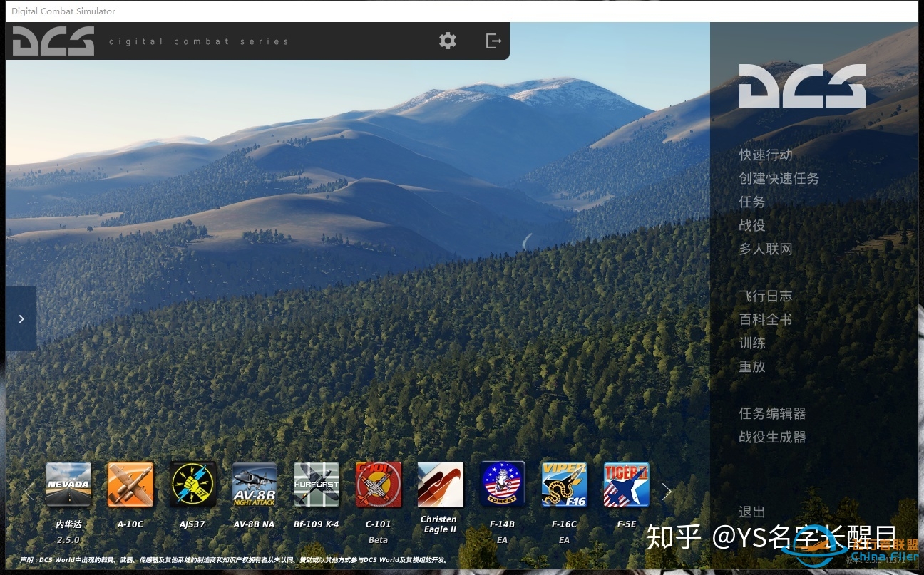Open 创建快速任务 menu item
The width and height of the screenshot is (924, 575).
click(779, 178)
